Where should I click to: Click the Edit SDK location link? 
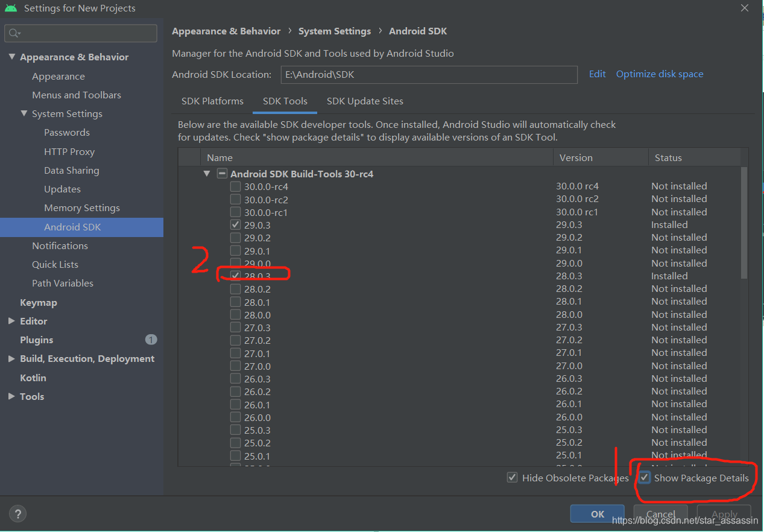click(597, 74)
